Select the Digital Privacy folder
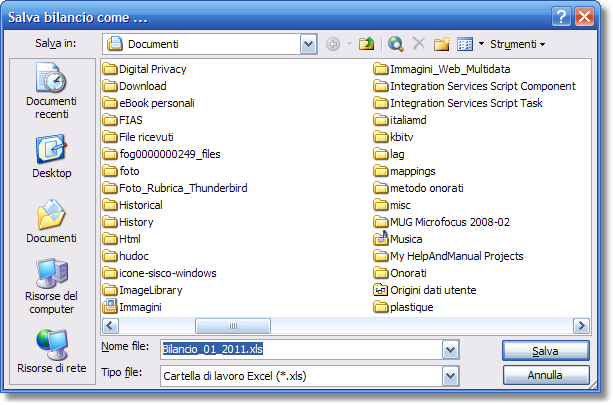This screenshot has height=405, width=613. coord(145,69)
